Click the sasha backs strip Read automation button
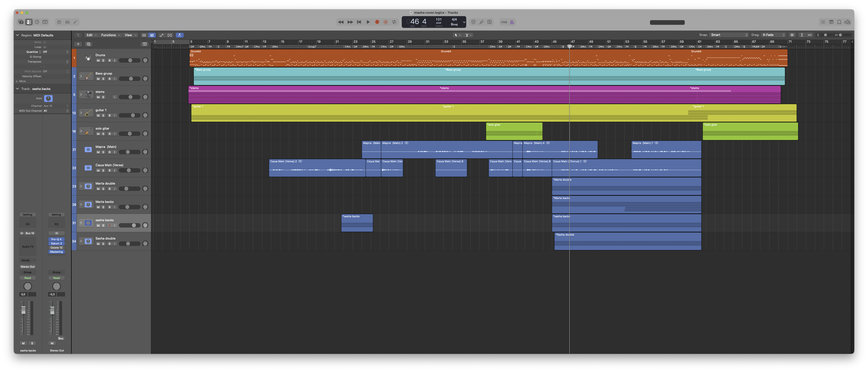This screenshot has height=372, width=868. tap(28, 278)
